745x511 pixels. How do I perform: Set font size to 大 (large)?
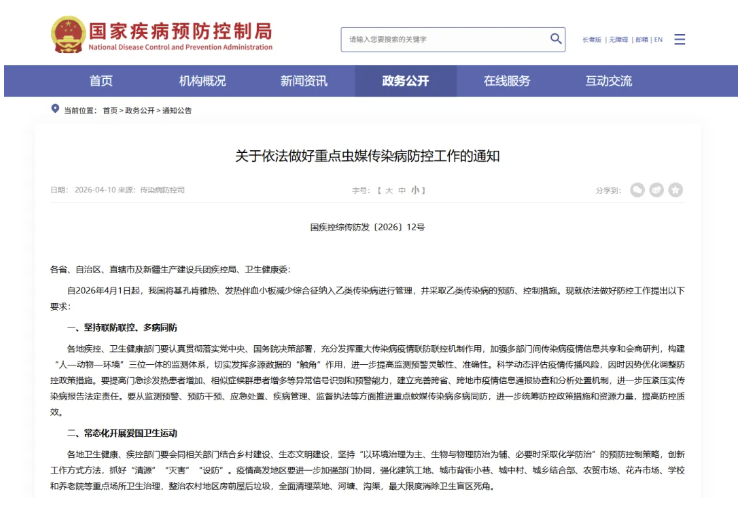tap(389, 190)
